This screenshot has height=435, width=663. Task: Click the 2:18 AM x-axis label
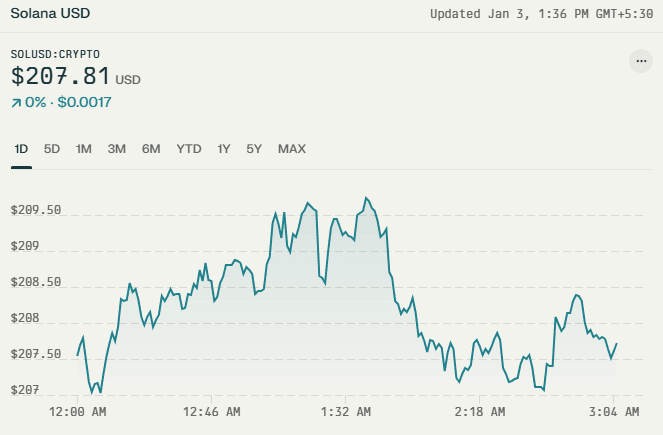pyautogui.click(x=479, y=412)
